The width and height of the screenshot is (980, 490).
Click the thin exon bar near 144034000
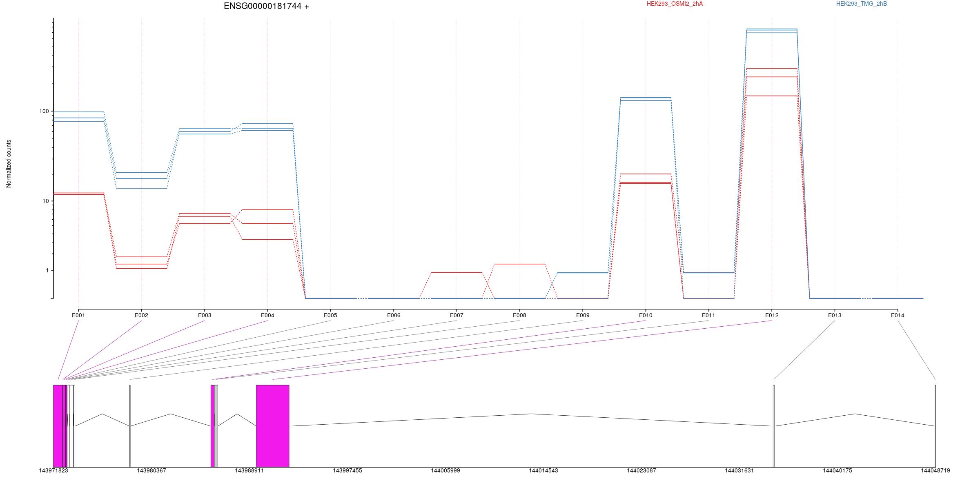(x=774, y=426)
